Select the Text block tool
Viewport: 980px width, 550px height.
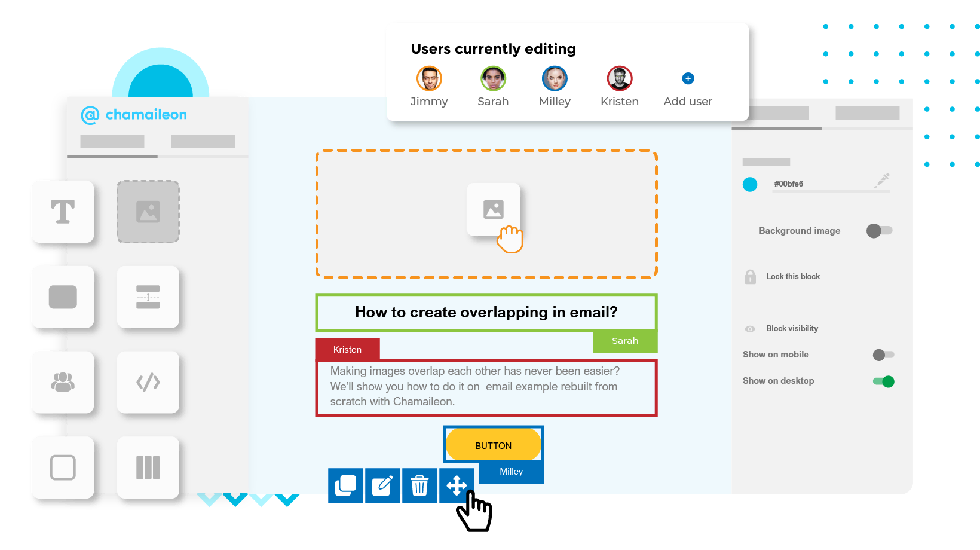point(62,212)
